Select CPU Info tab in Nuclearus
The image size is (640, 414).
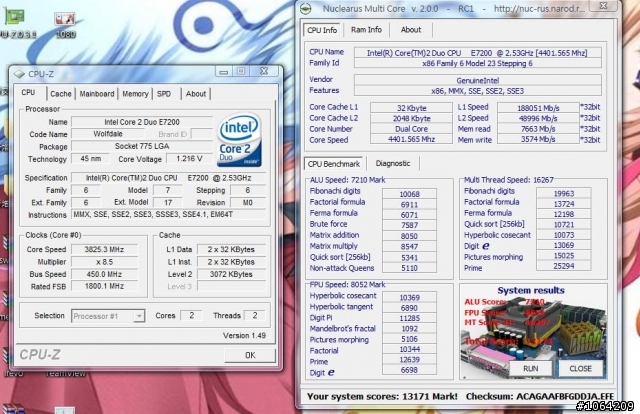(x=322, y=30)
